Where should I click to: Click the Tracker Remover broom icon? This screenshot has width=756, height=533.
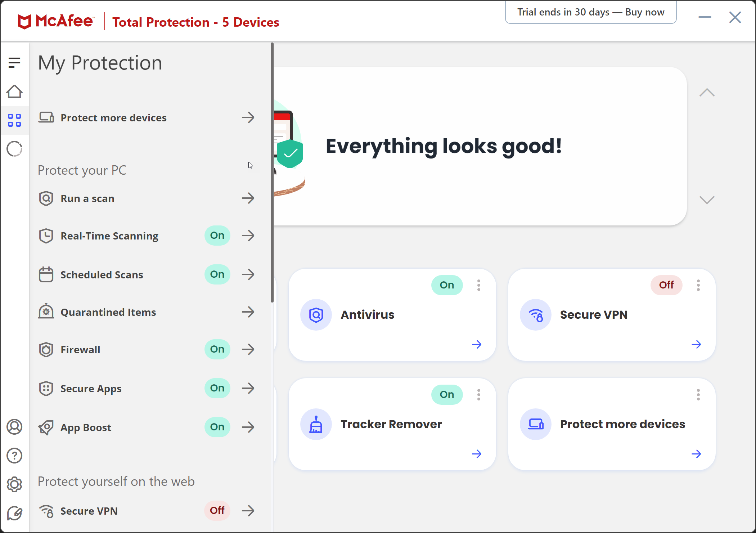click(x=316, y=424)
